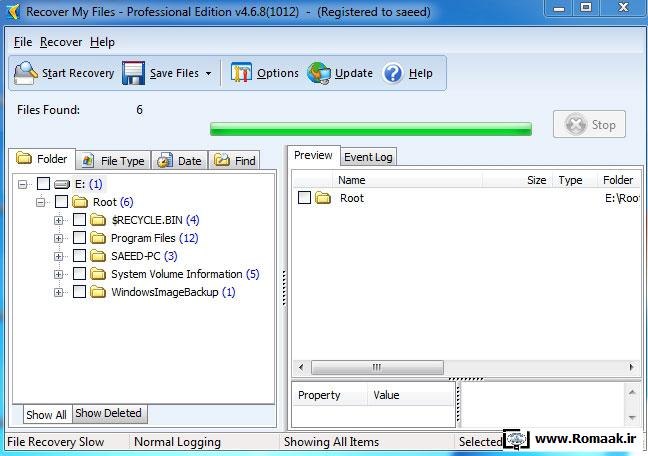648x456 pixels.
Task: Collapse the E: drive node
Action: pyautogui.click(x=22, y=184)
